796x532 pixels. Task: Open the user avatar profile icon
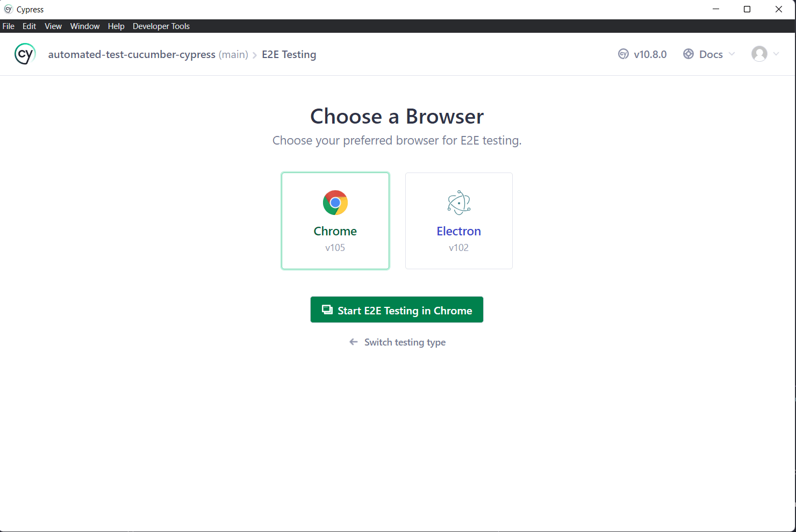pos(759,54)
